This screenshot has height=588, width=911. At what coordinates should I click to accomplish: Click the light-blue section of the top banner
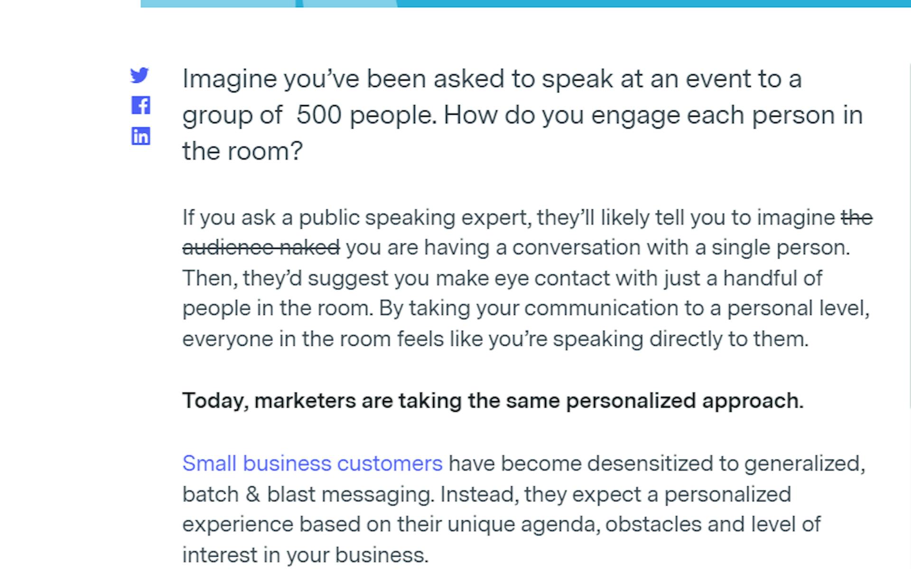218,3
